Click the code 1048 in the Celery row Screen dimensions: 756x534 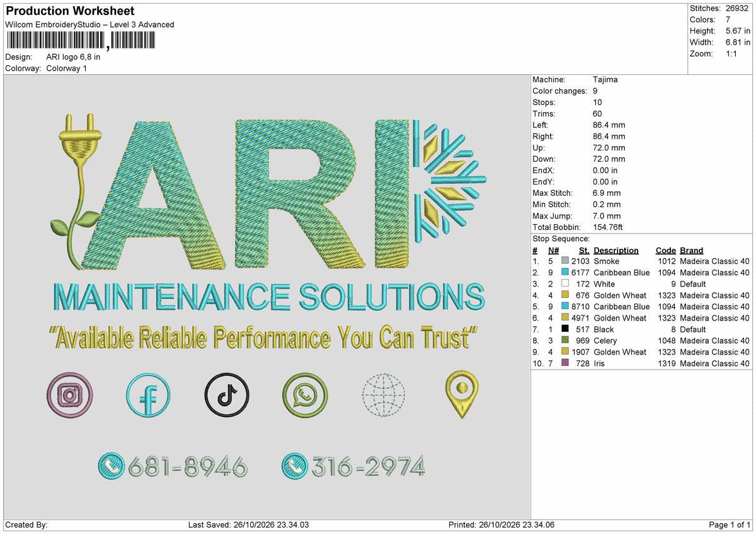pyautogui.click(x=667, y=341)
